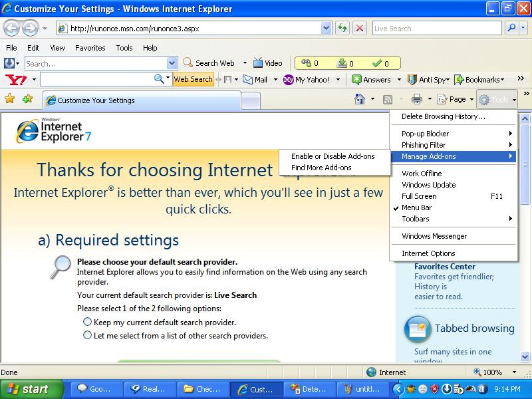Click the Home house icon
532x399 pixels.
point(359,99)
